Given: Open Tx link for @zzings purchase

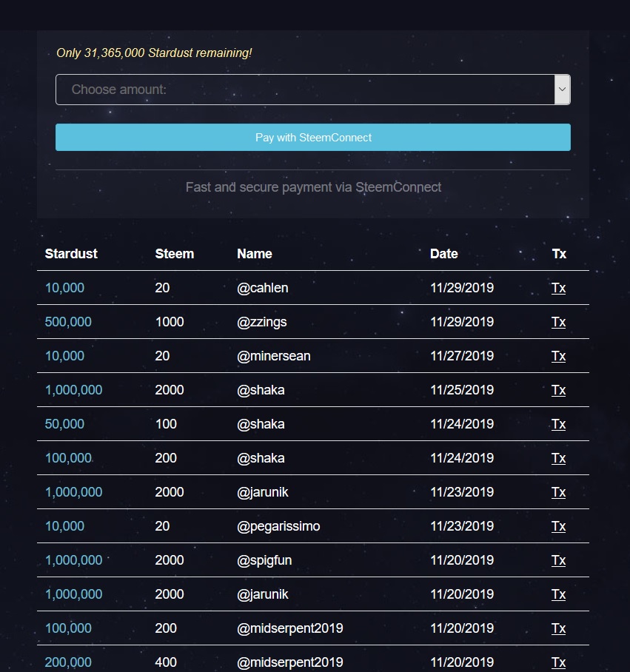Looking at the screenshot, I should point(558,322).
